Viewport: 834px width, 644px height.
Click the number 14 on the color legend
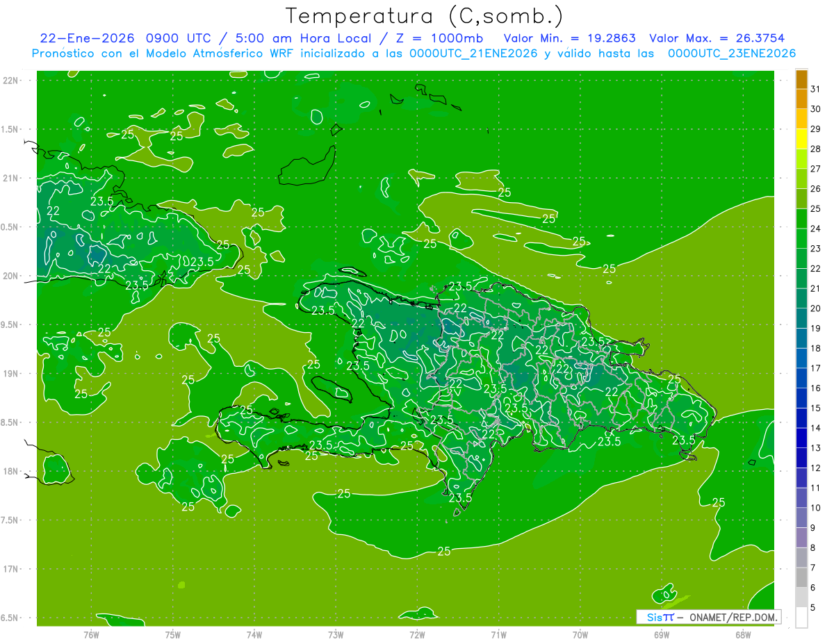click(x=816, y=428)
